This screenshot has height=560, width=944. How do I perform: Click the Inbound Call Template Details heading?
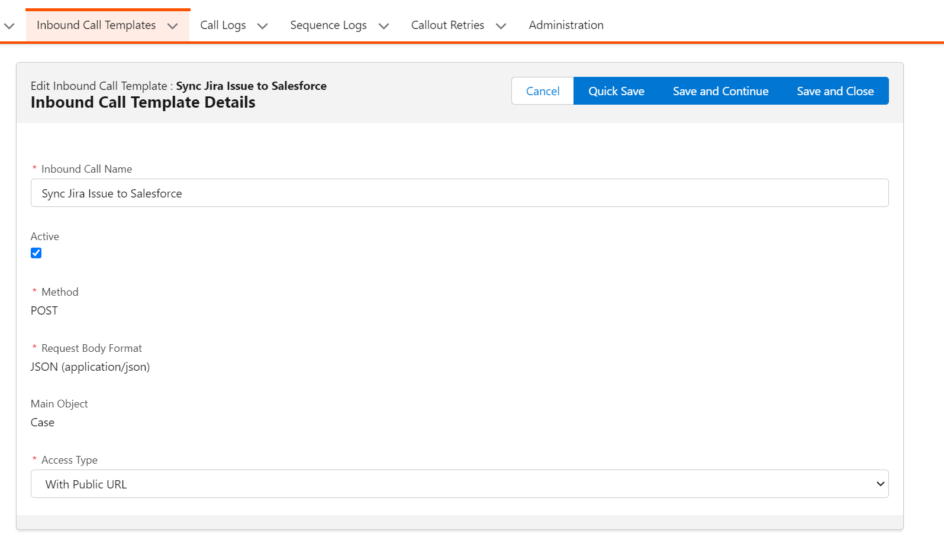pos(143,102)
